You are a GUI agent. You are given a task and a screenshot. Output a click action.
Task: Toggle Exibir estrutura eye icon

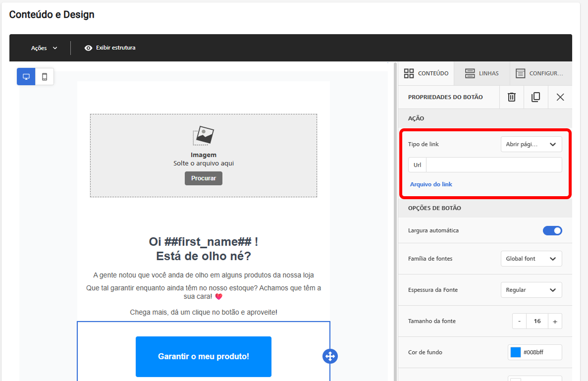tap(88, 48)
